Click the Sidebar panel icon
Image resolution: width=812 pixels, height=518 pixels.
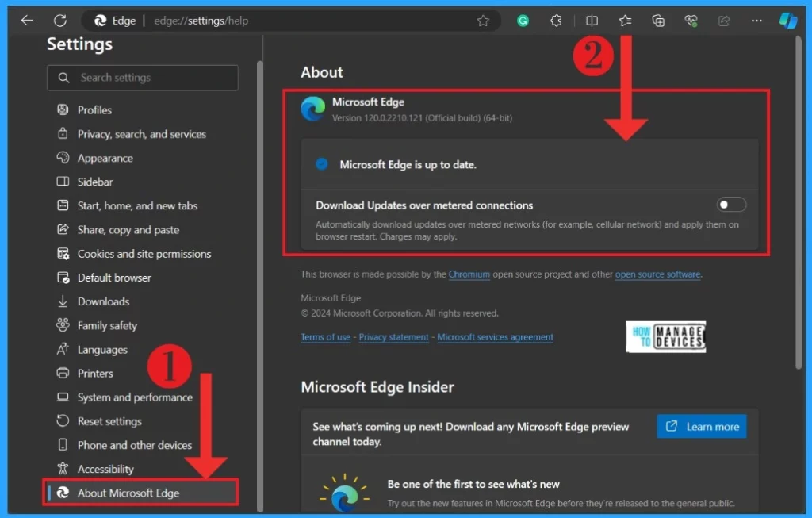[x=63, y=182]
